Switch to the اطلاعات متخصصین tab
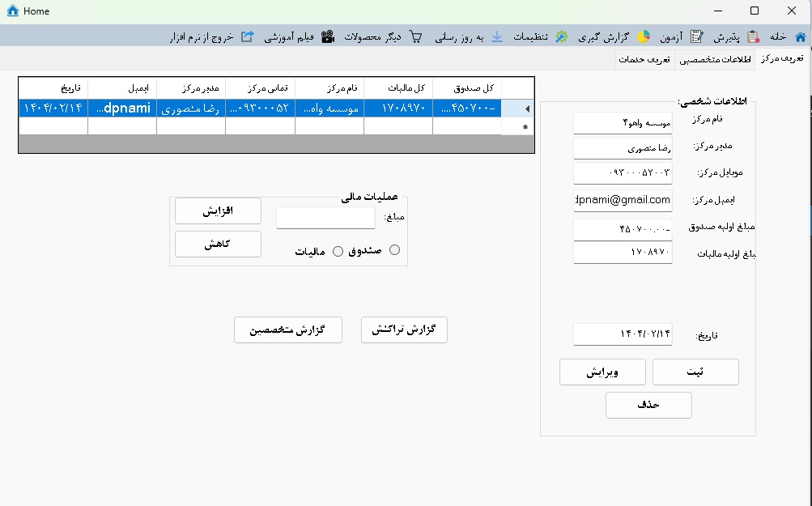 [x=714, y=60]
